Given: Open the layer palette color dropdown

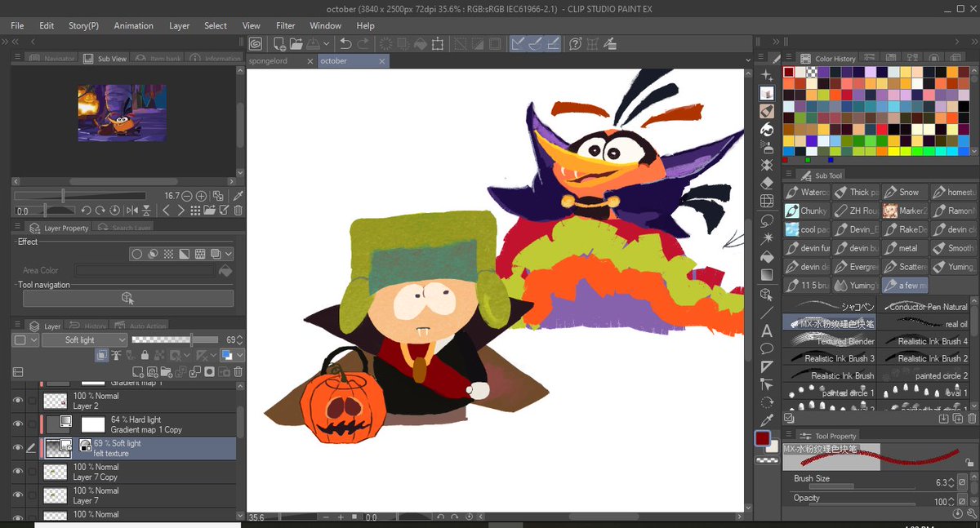Looking at the screenshot, I should tap(24, 339).
